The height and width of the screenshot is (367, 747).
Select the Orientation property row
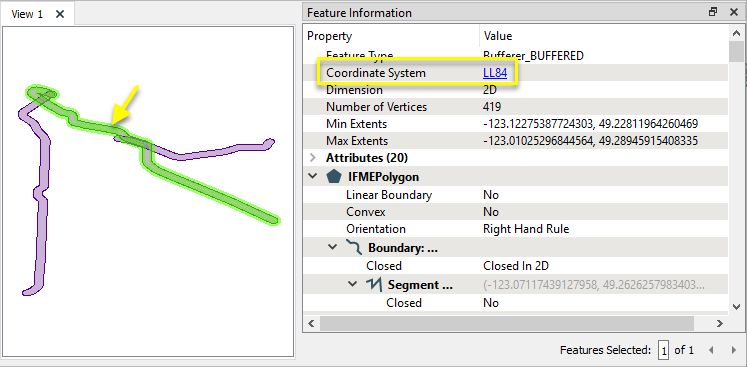click(515, 229)
